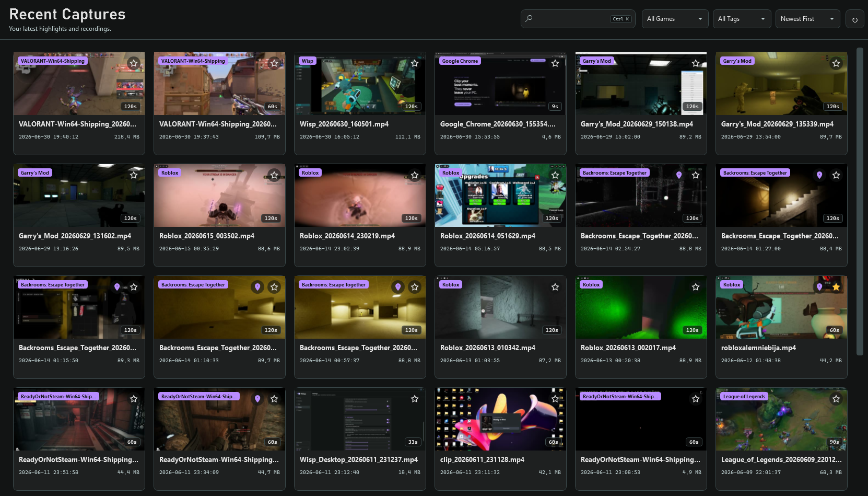Screen dimensions: 868x496
Task: Star the Google Chrome capture
Action: (555, 63)
